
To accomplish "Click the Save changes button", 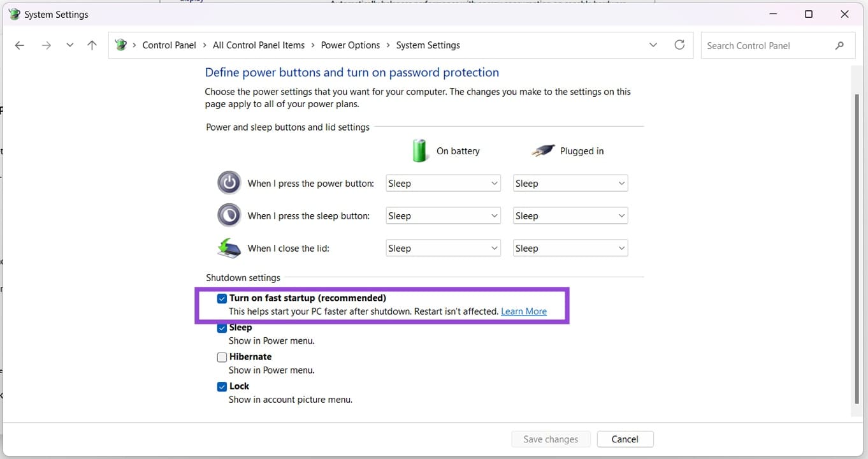I will click(550, 439).
